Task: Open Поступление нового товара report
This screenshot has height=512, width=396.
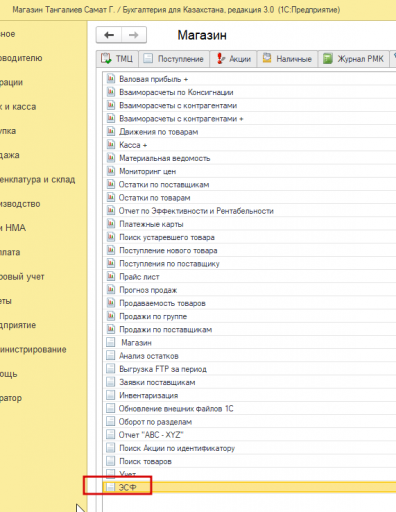Action: [168, 250]
